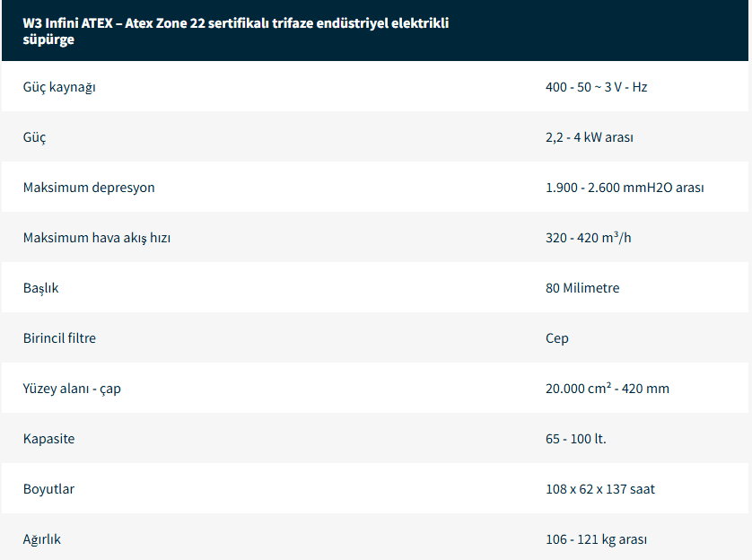Click the W3 Infini ATEX table header title

click(235, 31)
